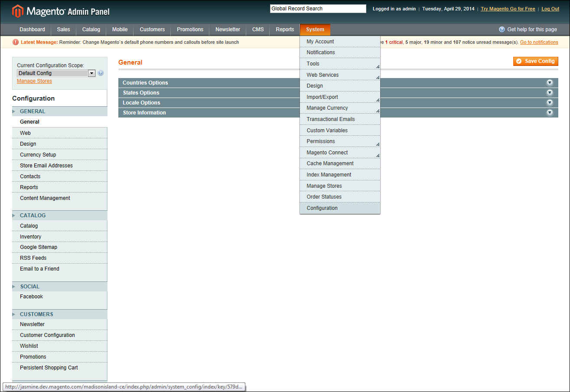
Task: Click the Log Out link
Action: [550, 9]
